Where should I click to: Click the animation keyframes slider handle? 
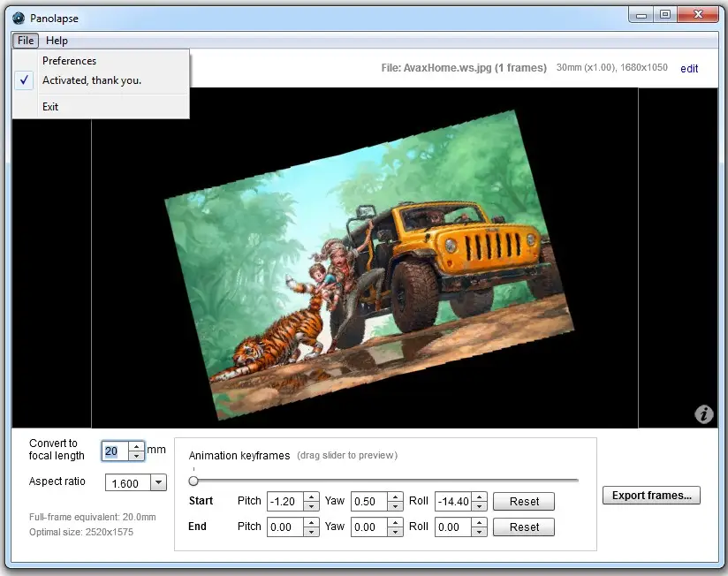193,481
